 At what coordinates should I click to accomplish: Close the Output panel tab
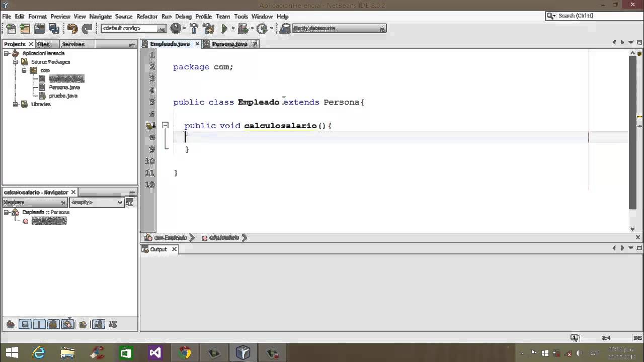[174, 249]
